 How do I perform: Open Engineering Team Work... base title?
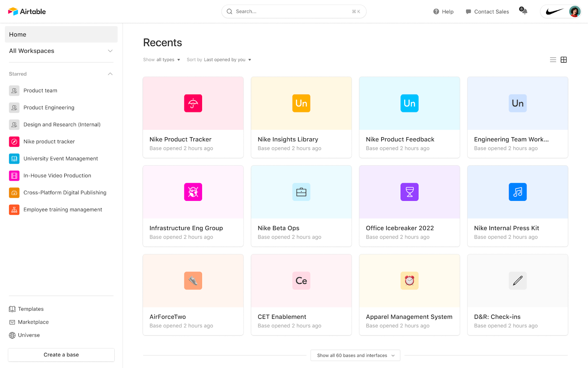click(x=511, y=139)
